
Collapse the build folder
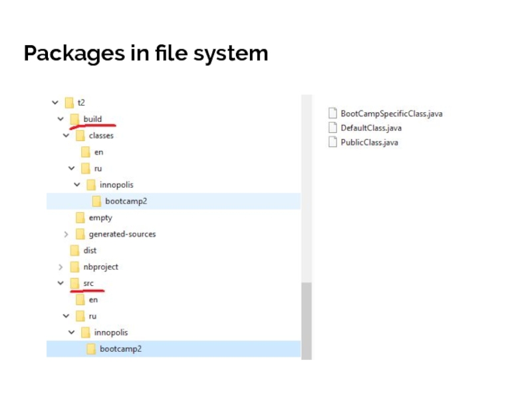point(61,119)
